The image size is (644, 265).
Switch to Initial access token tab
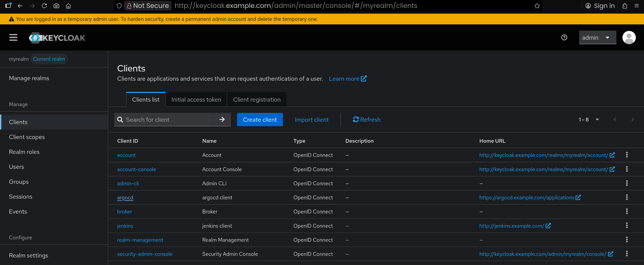196,100
